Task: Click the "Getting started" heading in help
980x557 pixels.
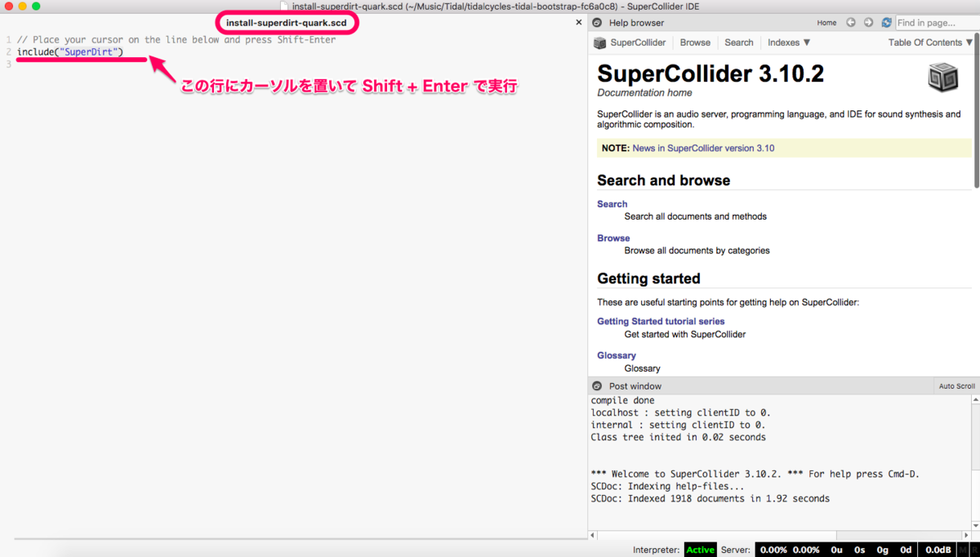Action: [x=648, y=278]
